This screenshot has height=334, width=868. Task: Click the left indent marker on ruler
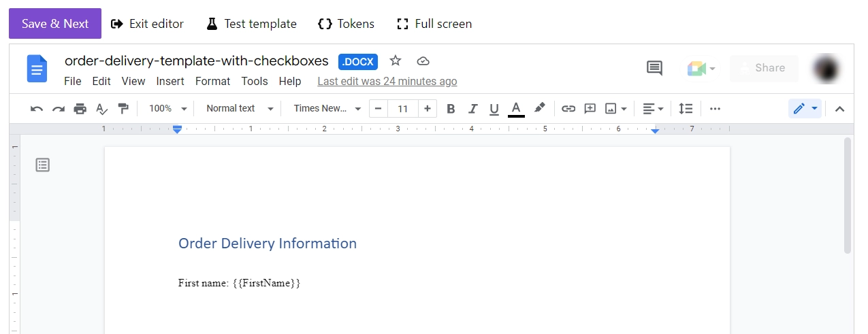click(177, 129)
